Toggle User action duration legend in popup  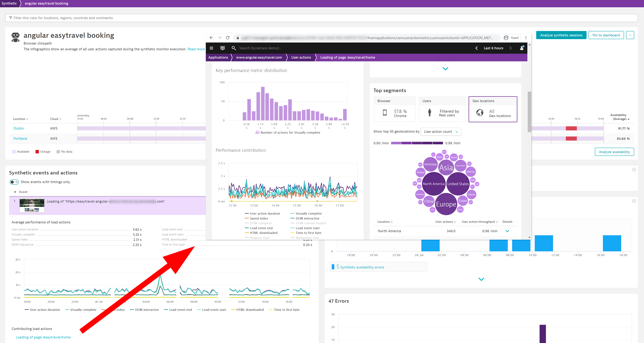pyautogui.click(x=262, y=213)
